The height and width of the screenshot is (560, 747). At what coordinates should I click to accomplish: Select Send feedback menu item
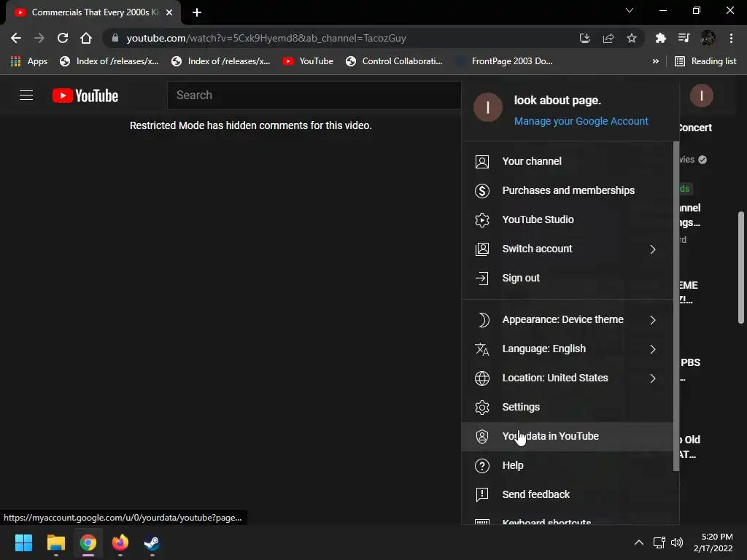567,495
